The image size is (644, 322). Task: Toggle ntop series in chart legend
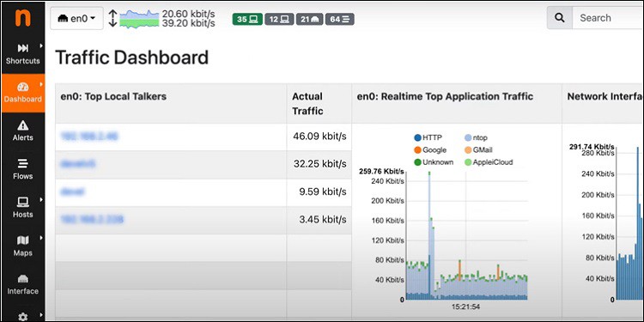click(476, 138)
